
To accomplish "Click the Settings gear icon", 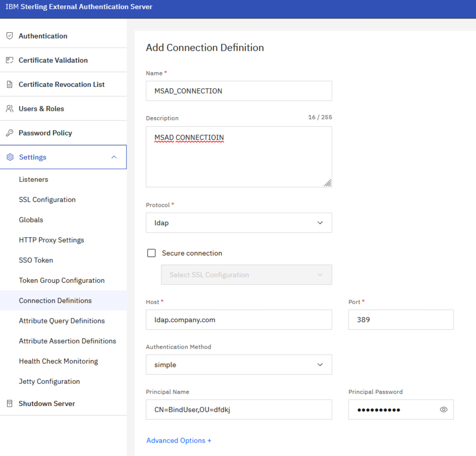I will (x=10, y=157).
